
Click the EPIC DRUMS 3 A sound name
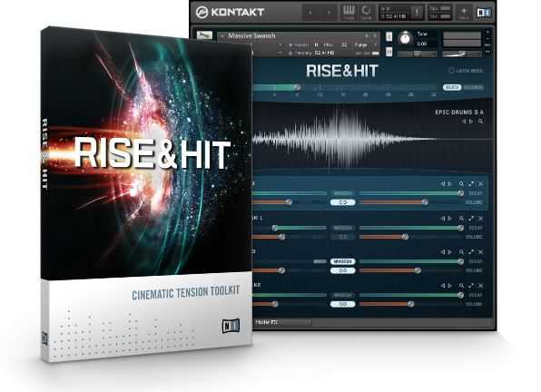coord(459,113)
